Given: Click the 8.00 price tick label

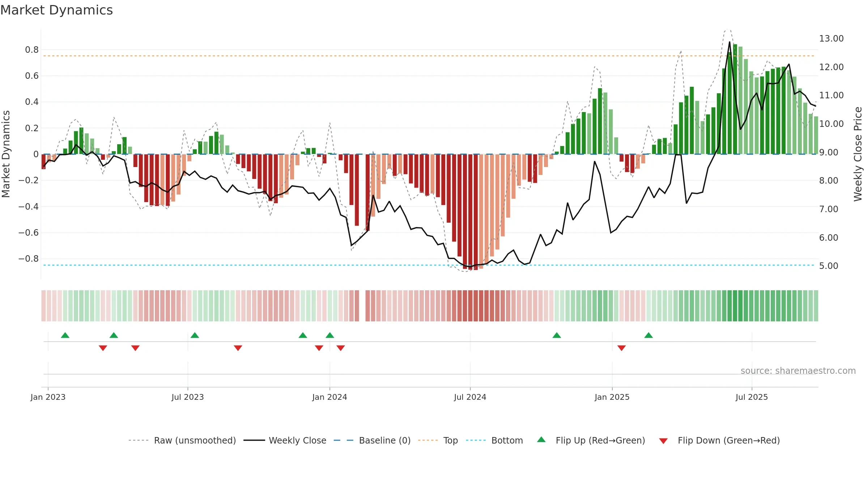Looking at the screenshot, I should click(x=829, y=181).
